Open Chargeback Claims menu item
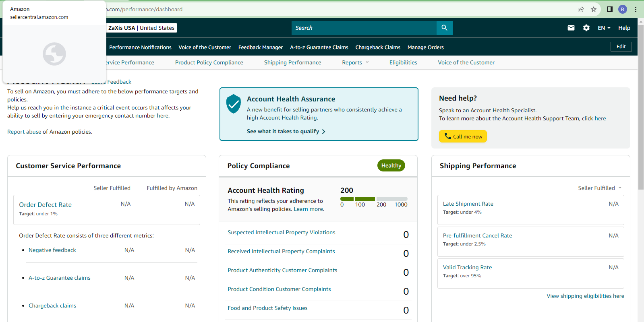Viewport: 644px width, 322px height. pos(378,47)
